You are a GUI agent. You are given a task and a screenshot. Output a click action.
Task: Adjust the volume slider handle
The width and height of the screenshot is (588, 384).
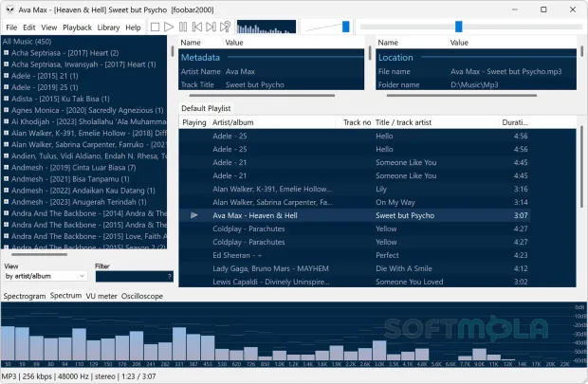coord(346,27)
